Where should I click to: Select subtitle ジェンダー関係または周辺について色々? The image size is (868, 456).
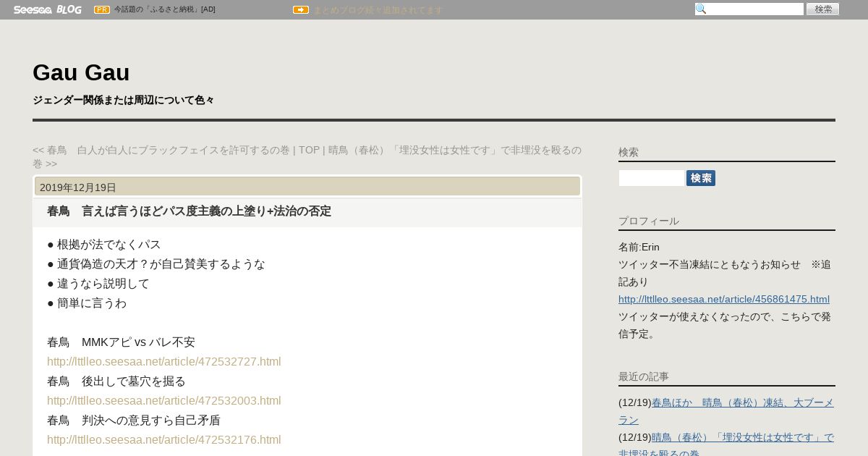coord(124,100)
